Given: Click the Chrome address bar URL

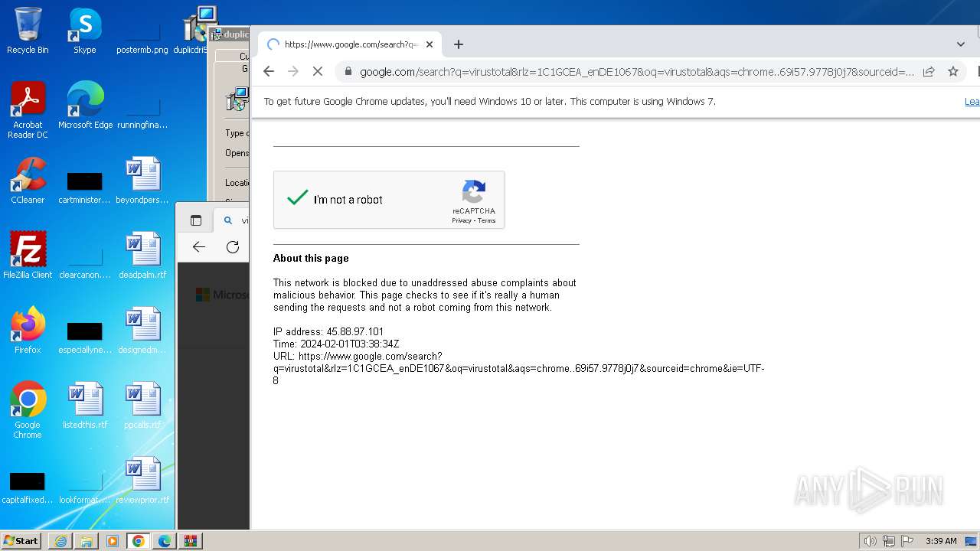Looking at the screenshot, I should [637, 71].
